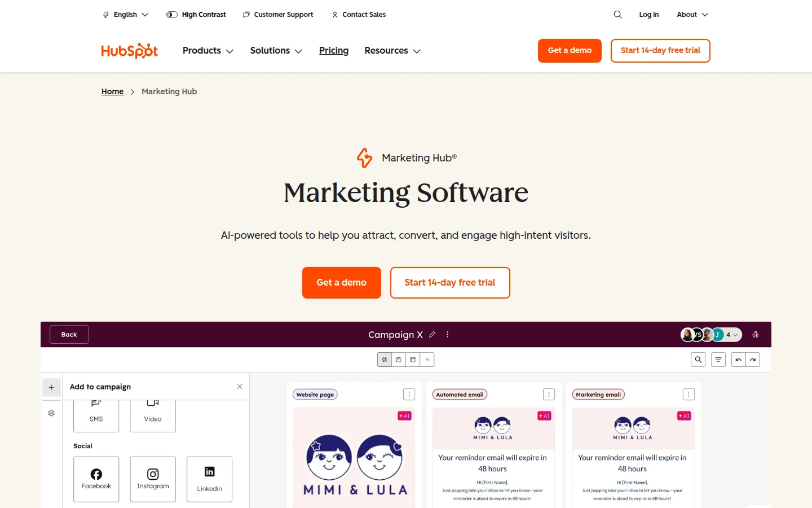Screen dimensions: 812x508
Task: Click the HubSpot logo
Action: 129,51
